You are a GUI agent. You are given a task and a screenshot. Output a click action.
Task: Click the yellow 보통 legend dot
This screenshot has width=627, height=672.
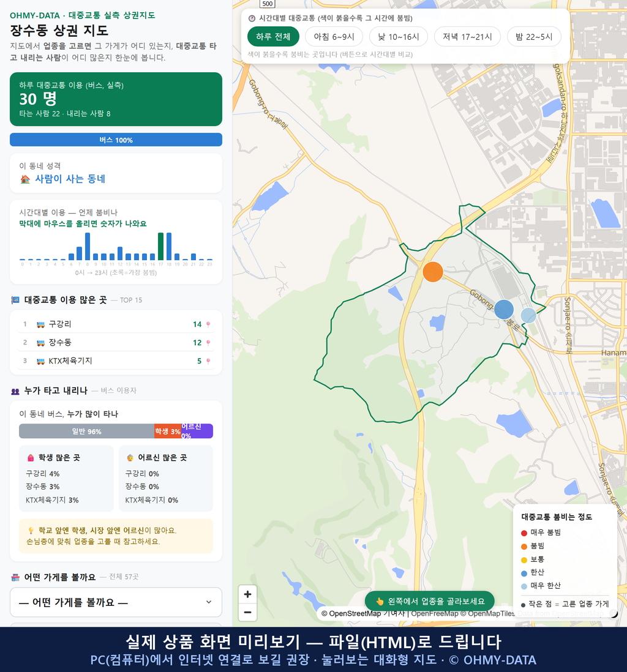click(524, 560)
